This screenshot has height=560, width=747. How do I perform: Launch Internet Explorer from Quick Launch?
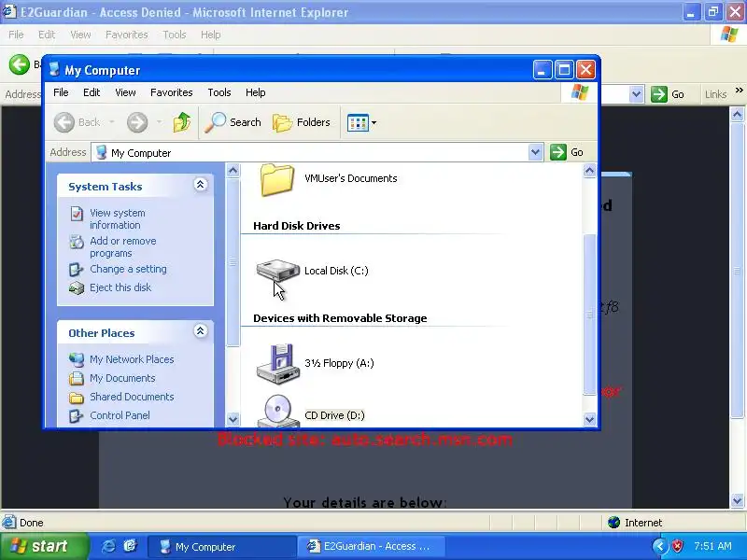(x=108, y=546)
